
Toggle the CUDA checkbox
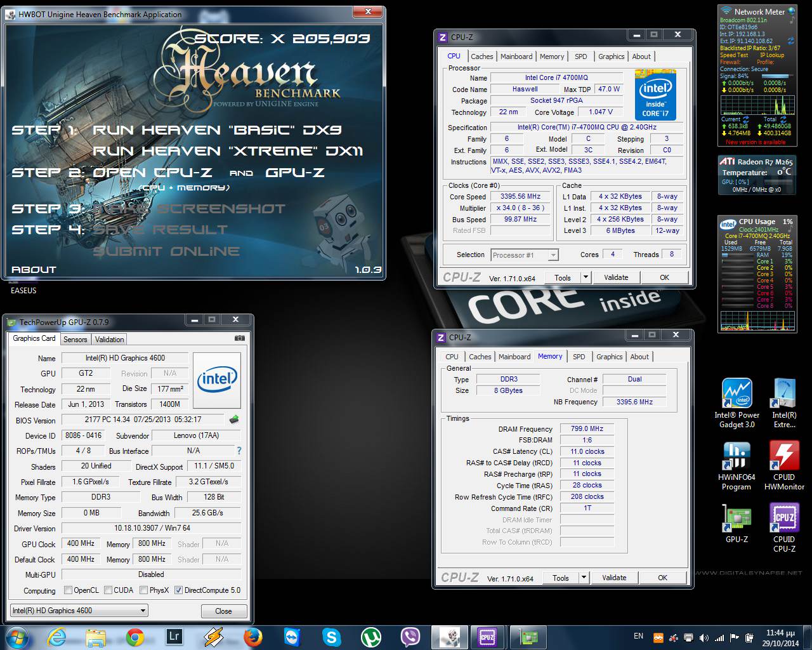(x=108, y=590)
